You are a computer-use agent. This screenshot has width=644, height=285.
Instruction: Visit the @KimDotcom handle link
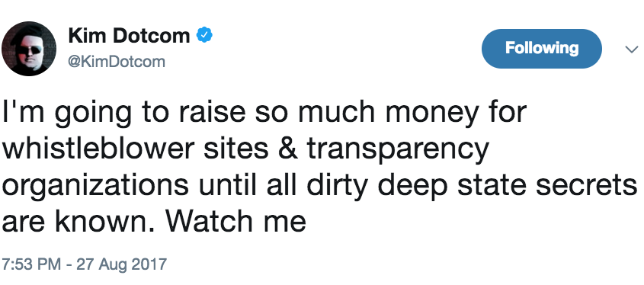(117, 62)
